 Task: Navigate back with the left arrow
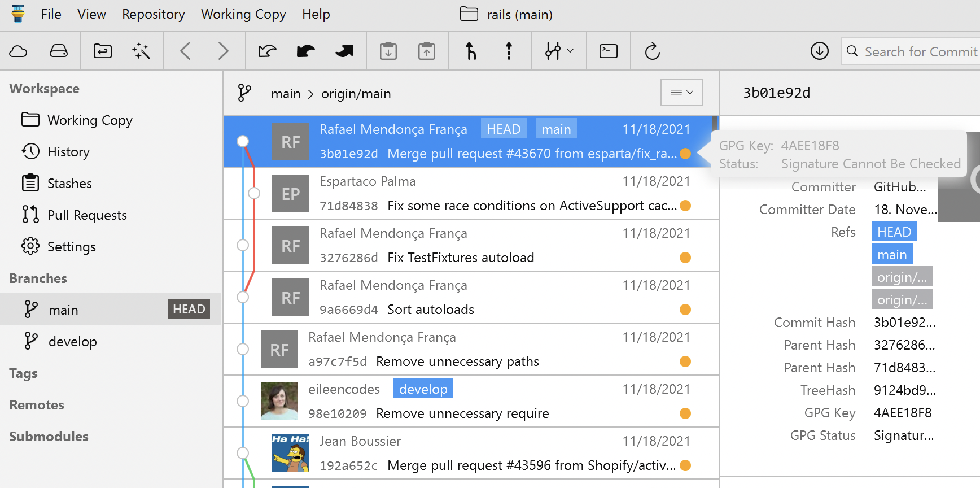click(x=185, y=51)
